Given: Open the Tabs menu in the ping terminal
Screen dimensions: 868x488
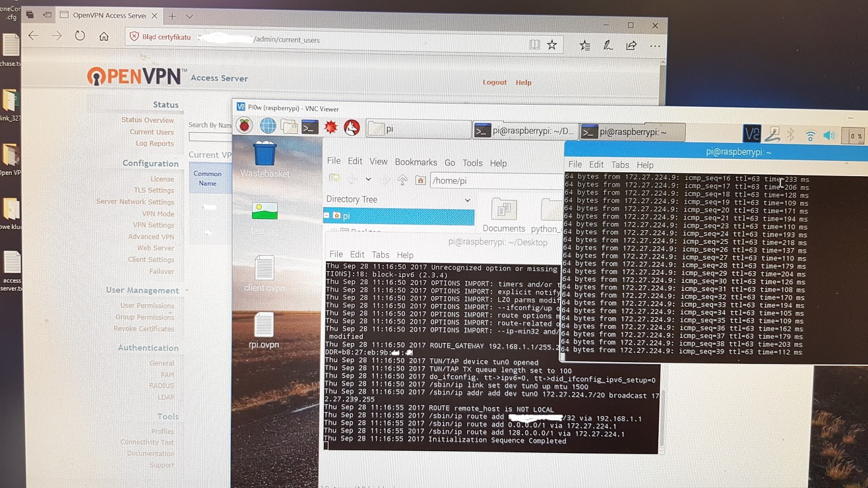Looking at the screenshot, I should 620,165.
